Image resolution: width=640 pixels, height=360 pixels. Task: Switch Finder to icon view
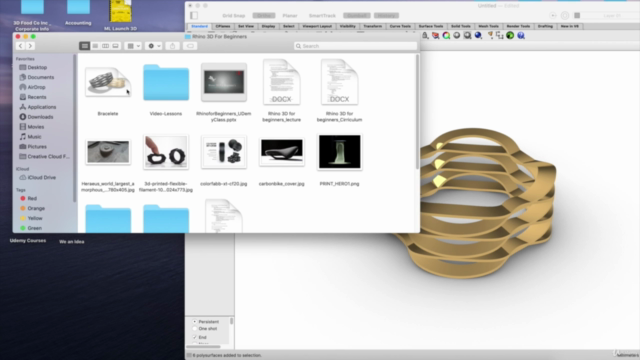pyautogui.click(x=84, y=46)
